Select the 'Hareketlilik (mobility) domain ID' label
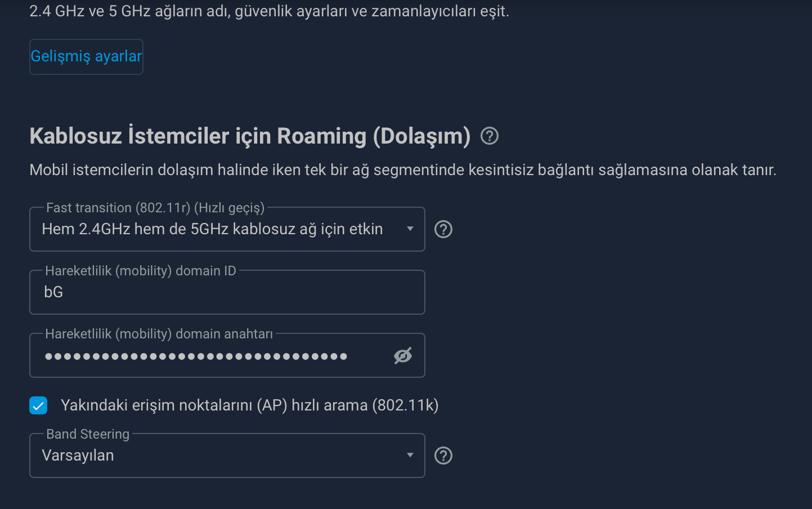The width and height of the screenshot is (812, 509). (141, 271)
